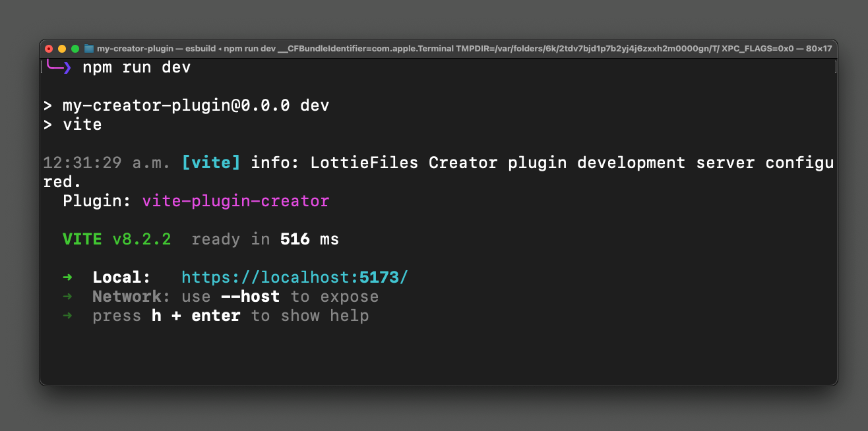Maximize the Terminal using green button
The image size is (868, 431).
[75, 49]
